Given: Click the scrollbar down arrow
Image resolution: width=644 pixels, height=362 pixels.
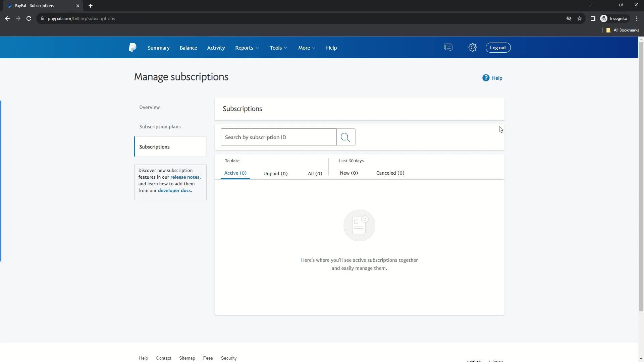Looking at the screenshot, I should [641, 359].
